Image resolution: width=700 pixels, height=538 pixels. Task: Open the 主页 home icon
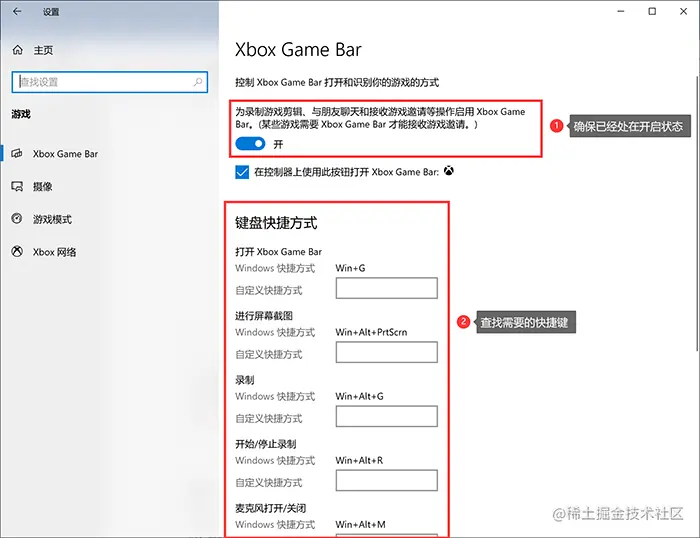pos(17,50)
